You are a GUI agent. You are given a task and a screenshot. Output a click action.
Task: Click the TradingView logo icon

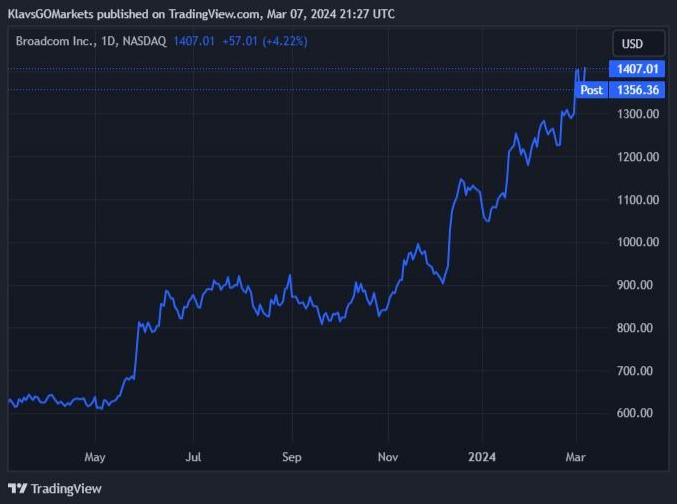[x=19, y=489]
